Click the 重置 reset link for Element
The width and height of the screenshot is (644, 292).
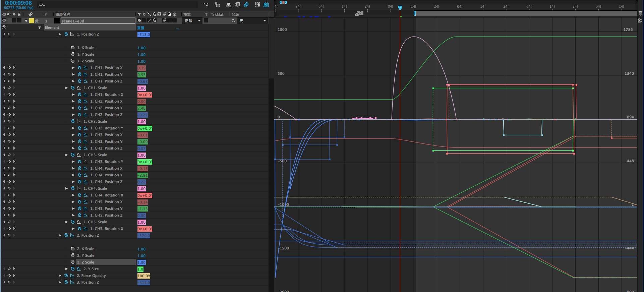(x=141, y=28)
